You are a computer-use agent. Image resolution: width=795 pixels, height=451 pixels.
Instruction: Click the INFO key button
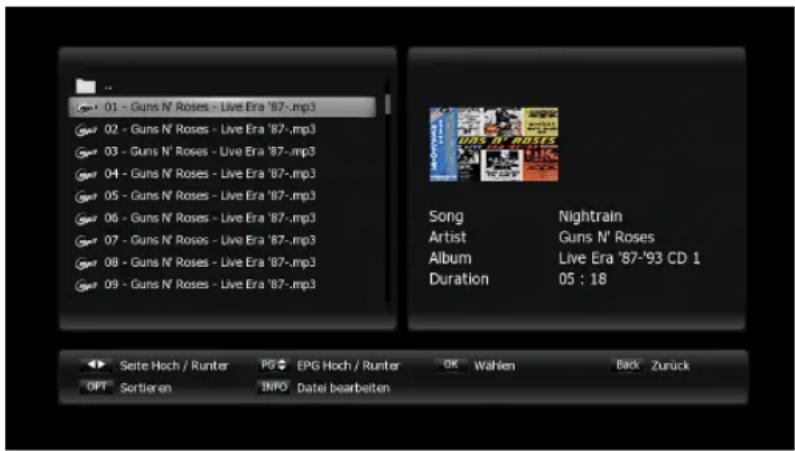tap(273, 387)
